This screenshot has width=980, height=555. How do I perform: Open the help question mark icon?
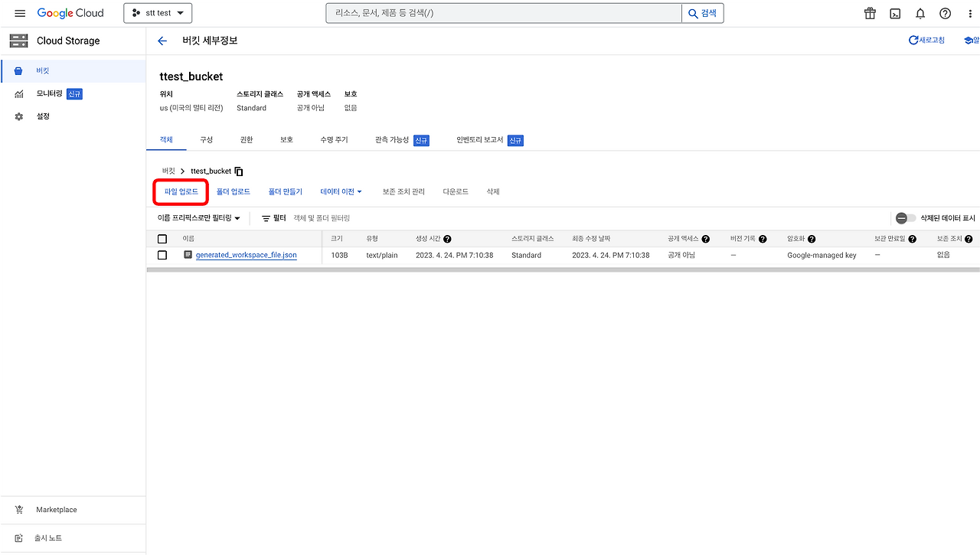point(946,13)
